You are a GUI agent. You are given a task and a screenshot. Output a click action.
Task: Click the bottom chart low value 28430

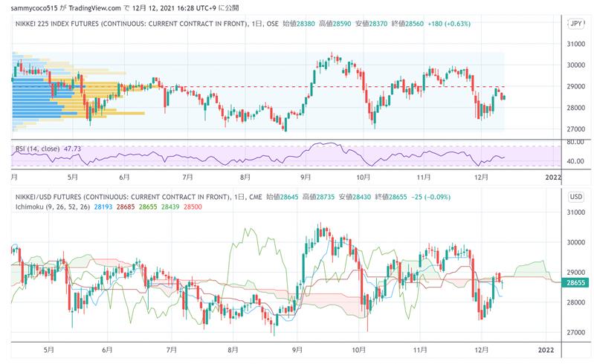tap(362, 197)
